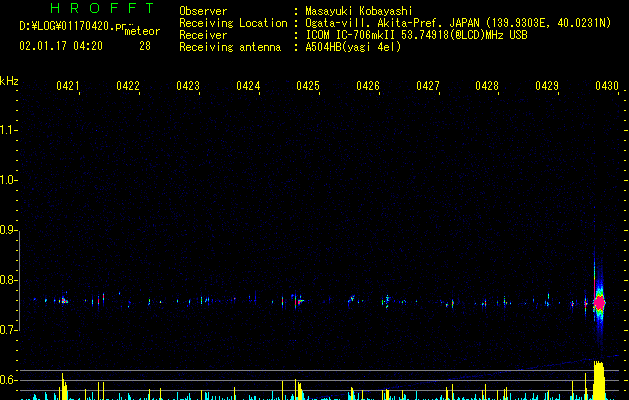Click the 0423 time marker
Image resolution: width=629 pixels, height=400 pixels.
pyautogui.click(x=188, y=85)
